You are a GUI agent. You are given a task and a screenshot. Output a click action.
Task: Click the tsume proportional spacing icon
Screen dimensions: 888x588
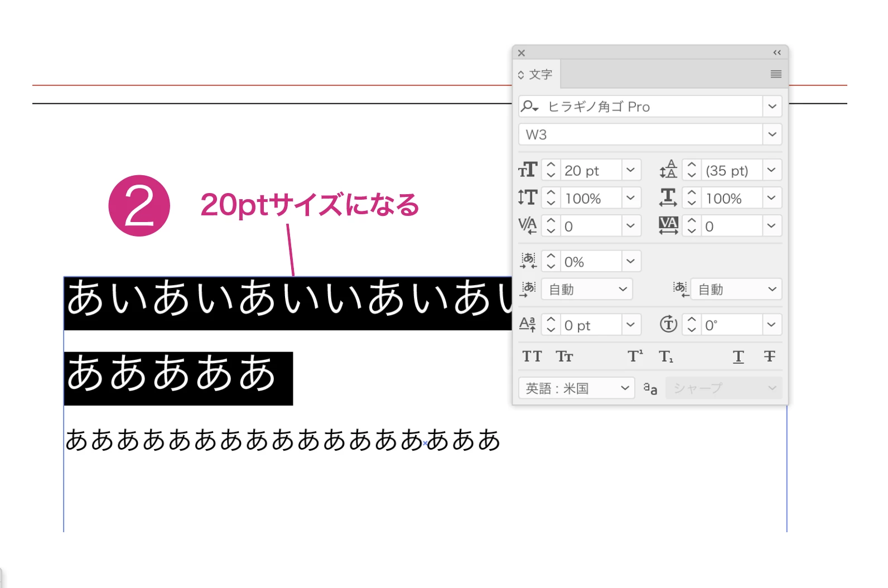point(528,261)
